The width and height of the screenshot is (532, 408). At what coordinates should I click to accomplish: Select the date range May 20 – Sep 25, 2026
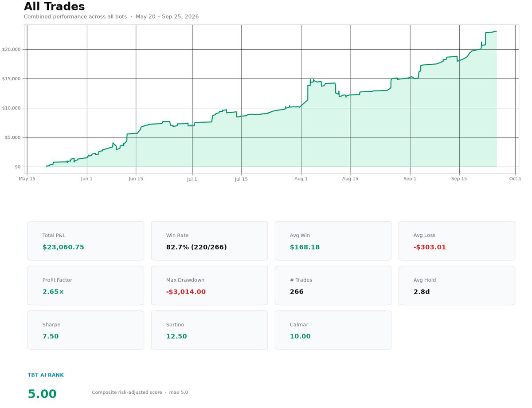tap(167, 16)
